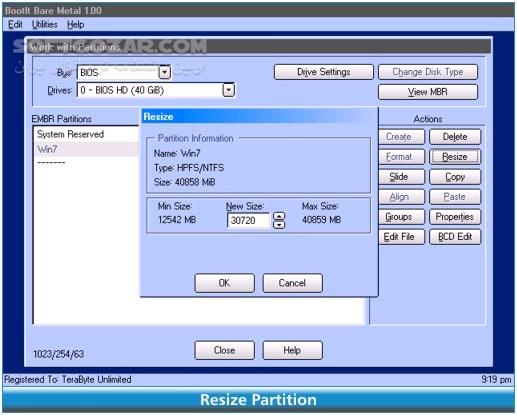This screenshot has height=415, width=517.
Task: Select the System Reserved partition
Action: [x=86, y=134]
